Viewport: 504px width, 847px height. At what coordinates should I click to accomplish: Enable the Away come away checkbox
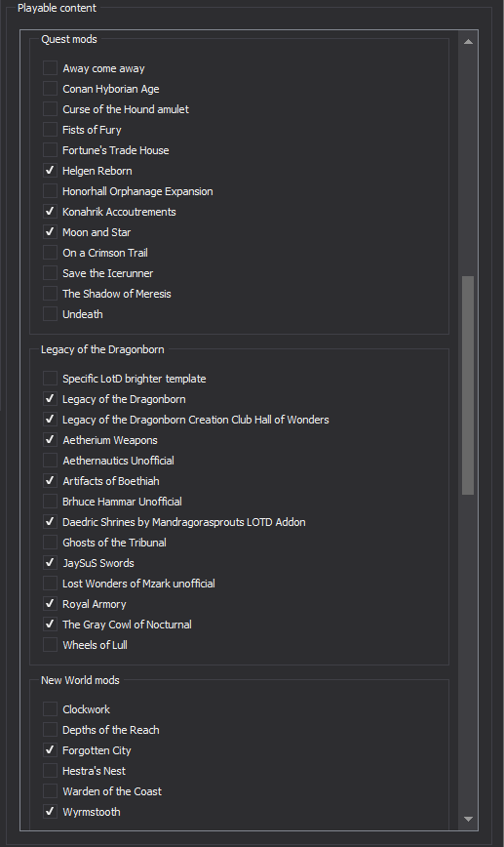pos(50,68)
